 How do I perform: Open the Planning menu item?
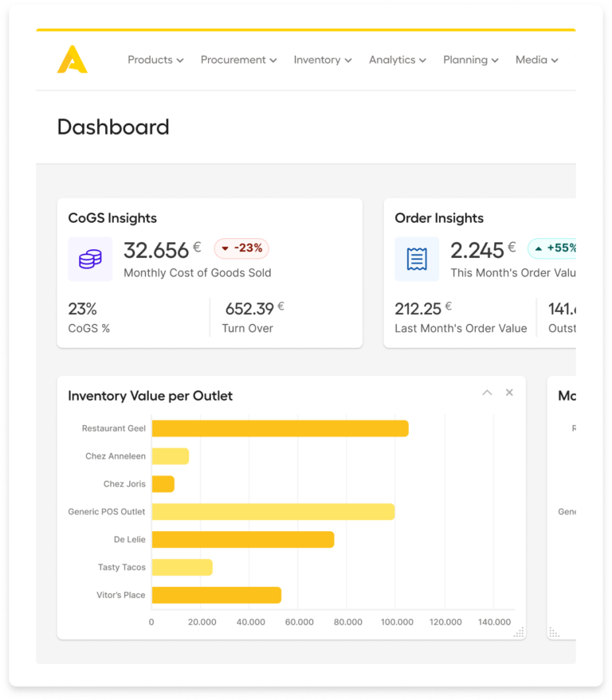pyautogui.click(x=470, y=60)
